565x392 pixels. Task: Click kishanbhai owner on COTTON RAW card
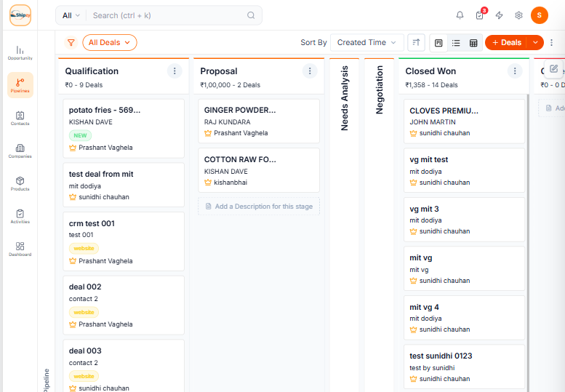[231, 183]
